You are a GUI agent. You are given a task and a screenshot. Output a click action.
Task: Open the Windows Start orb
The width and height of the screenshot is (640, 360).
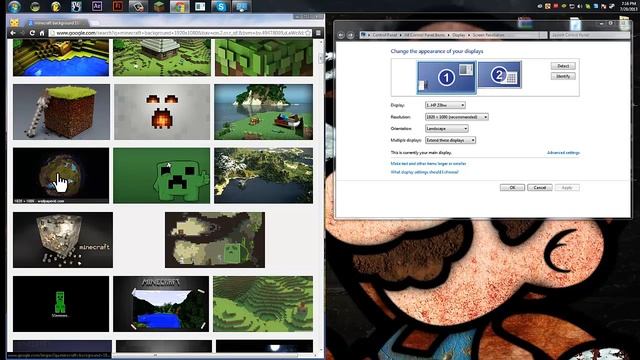point(14,6)
